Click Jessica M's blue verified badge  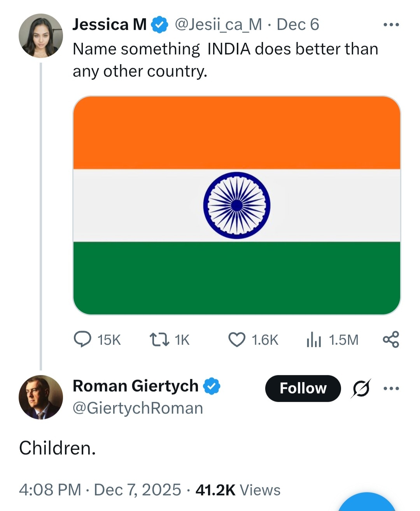[x=159, y=25]
